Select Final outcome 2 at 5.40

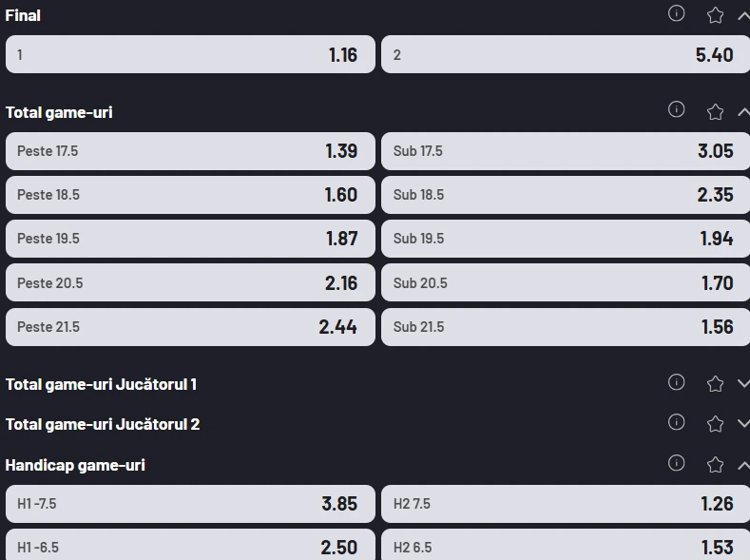[566, 54]
